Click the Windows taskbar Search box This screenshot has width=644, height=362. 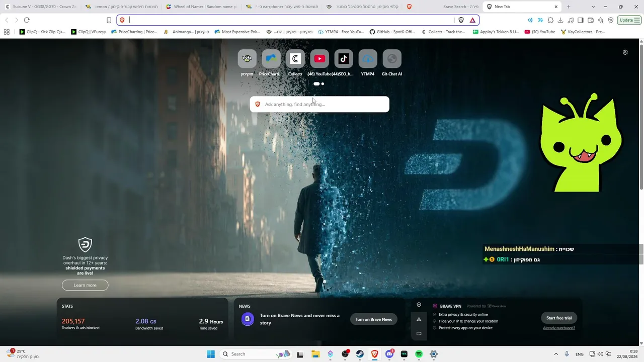pyautogui.click(x=257, y=354)
